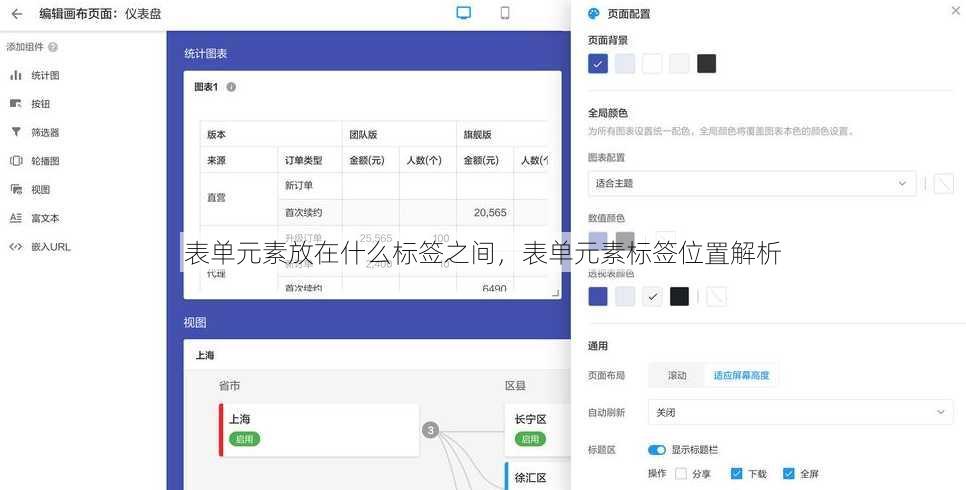This screenshot has height=490, width=966.
Task: Click resize handle at 图表1 card corner
Action: 555,293
